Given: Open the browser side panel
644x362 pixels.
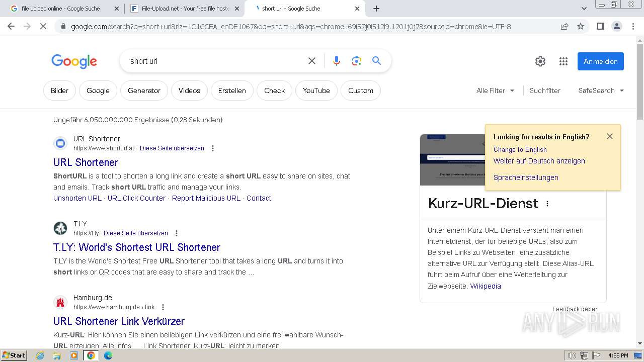Looking at the screenshot, I should click(x=600, y=26).
